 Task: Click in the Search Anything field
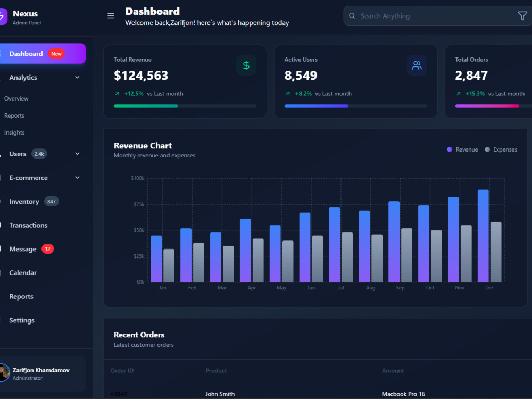click(x=438, y=16)
